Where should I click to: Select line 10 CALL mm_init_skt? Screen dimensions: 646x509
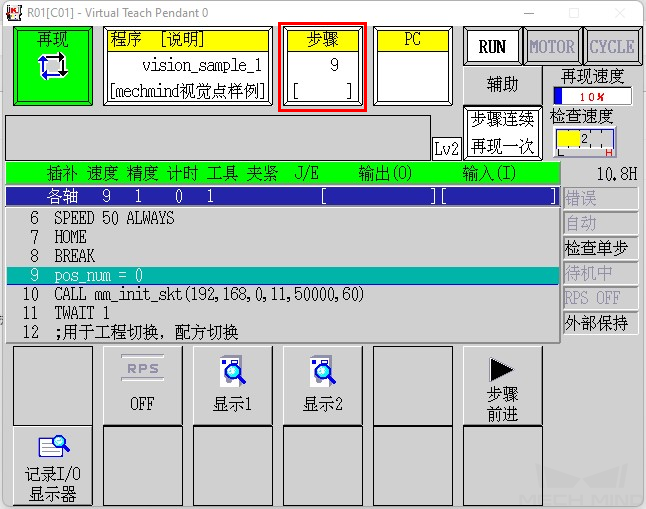click(x=283, y=294)
